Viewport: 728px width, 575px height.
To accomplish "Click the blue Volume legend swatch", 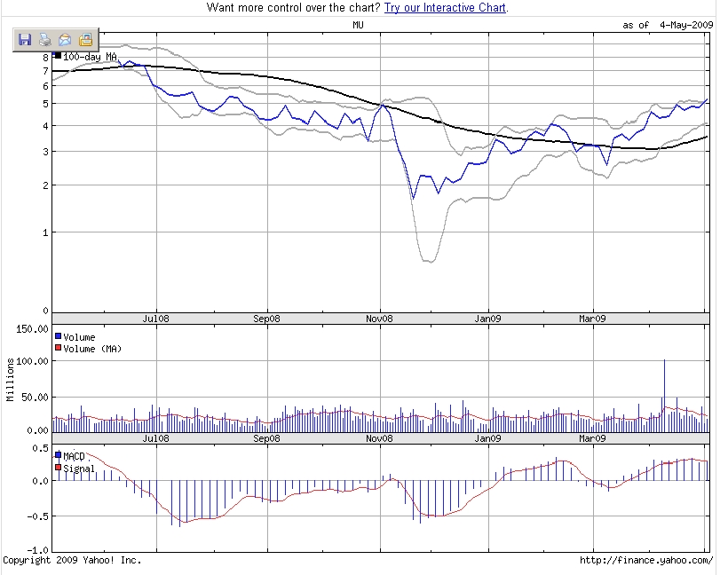I will [x=58, y=336].
